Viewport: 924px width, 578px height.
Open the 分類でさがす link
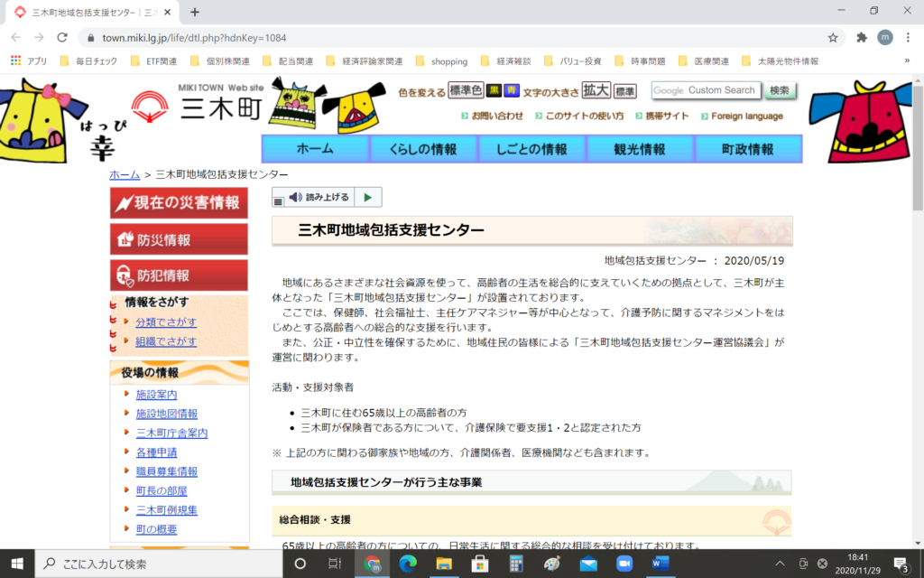[166, 322]
